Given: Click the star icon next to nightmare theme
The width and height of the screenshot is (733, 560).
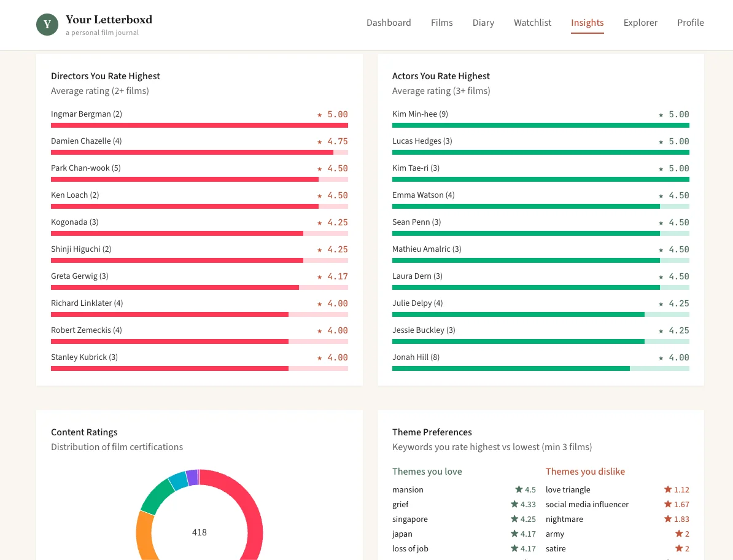Looking at the screenshot, I should 668,519.
